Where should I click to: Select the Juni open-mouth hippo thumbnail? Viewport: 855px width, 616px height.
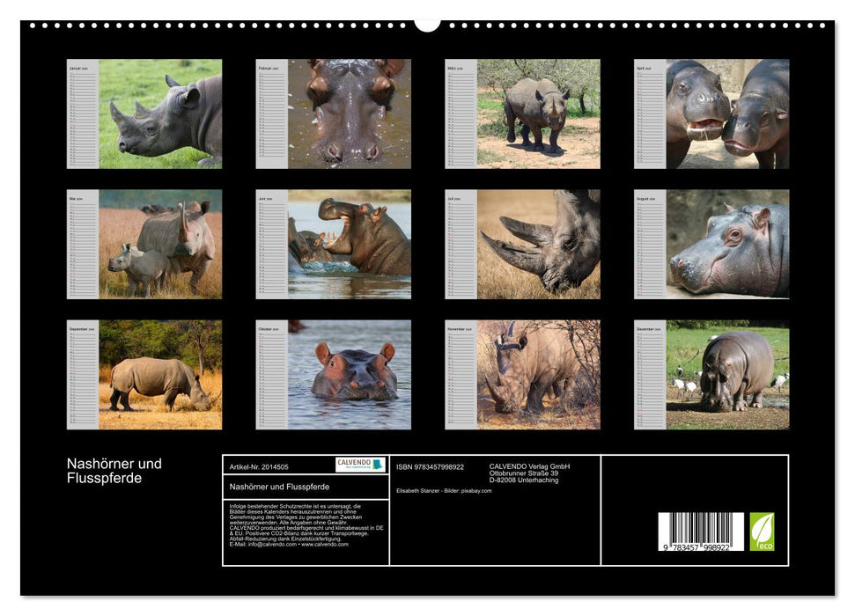349,244
